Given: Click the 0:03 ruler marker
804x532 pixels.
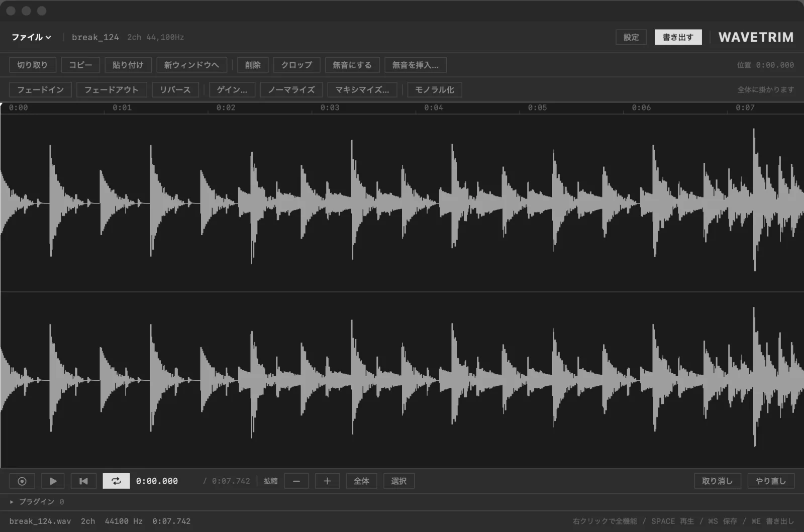Looking at the screenshot, I should coord(330,108).
